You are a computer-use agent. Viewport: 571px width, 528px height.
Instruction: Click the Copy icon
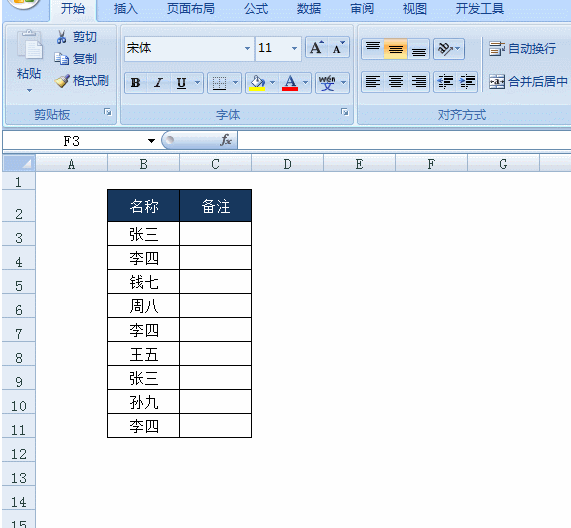[x=61, y=59]
